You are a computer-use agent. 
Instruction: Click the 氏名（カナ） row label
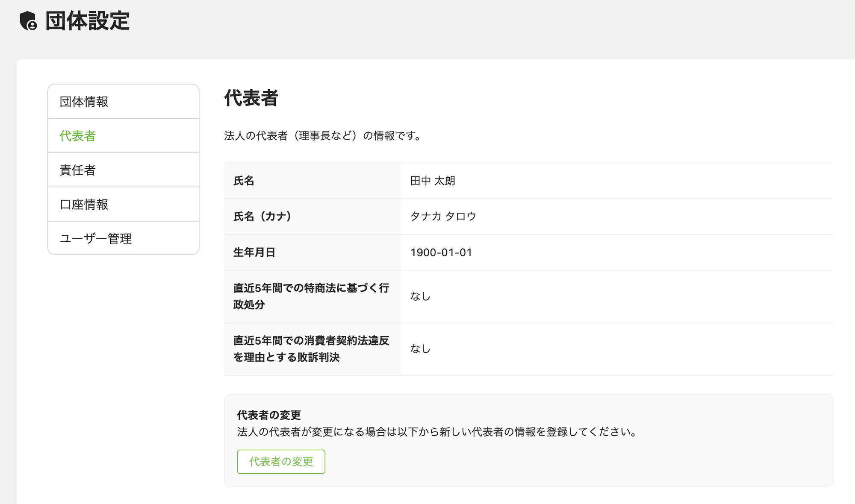pyautogui.click(x=262, y=216)
